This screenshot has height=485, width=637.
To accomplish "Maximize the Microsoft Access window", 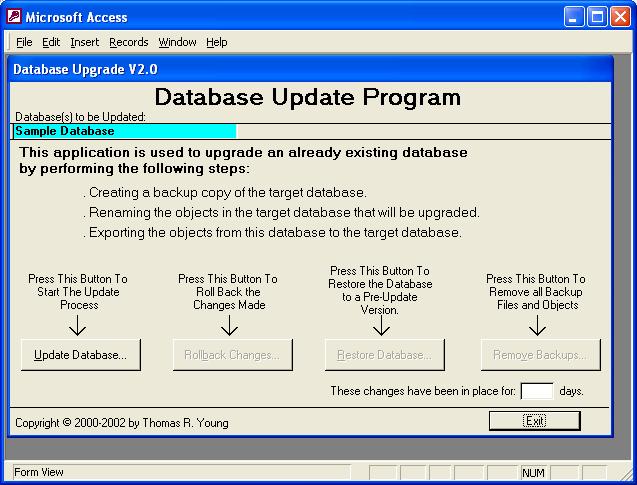I will click(597, 17).
